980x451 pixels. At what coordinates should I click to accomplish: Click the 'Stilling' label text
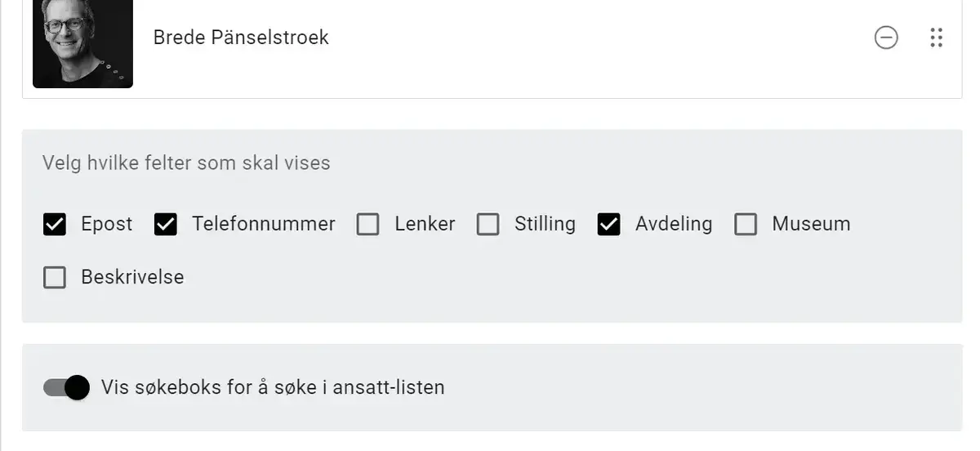545,224
